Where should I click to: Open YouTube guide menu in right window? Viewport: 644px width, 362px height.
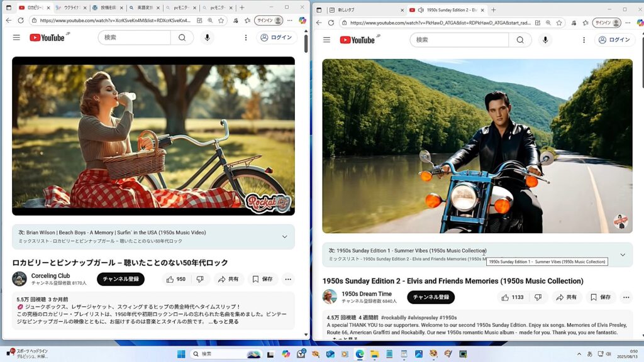point(326,40)
